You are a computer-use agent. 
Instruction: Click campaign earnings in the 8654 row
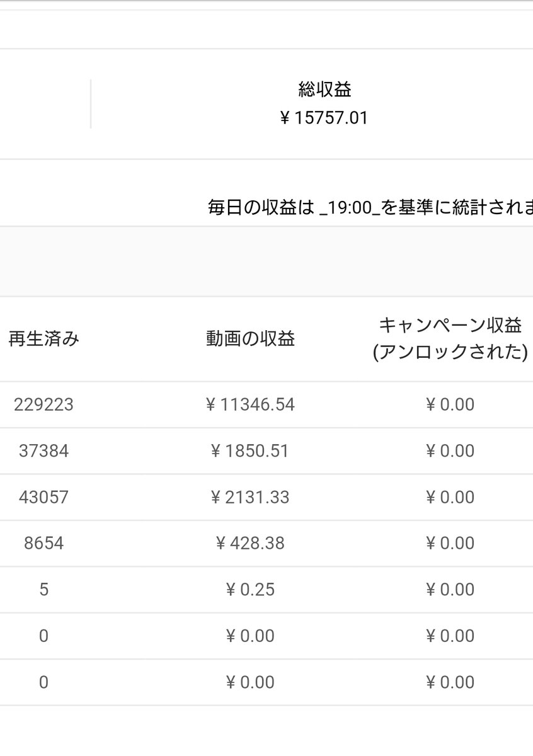click(x=450, y=543)
